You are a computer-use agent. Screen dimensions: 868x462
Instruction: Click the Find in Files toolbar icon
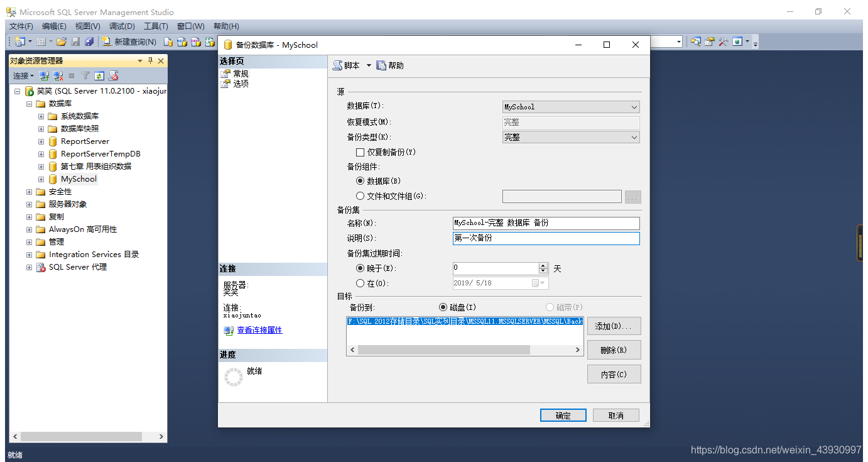[696, 41]
